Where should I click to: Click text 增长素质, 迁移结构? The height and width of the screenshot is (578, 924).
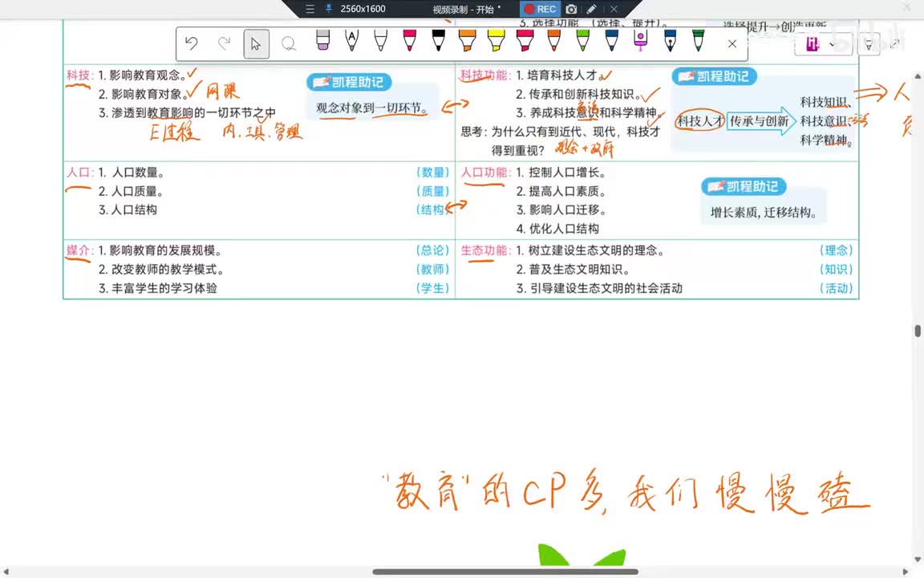763,212
